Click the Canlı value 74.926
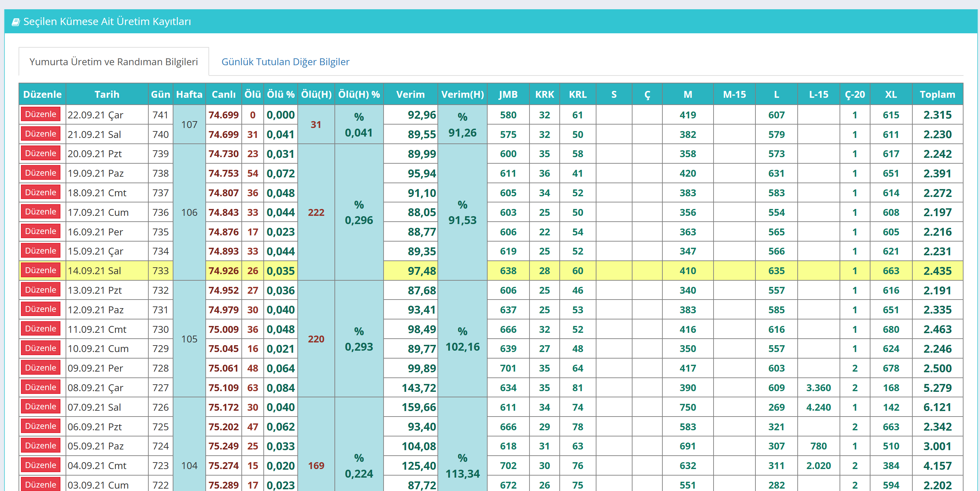The image size is (980, 491). pyautogui.click(x=224, y=271)
